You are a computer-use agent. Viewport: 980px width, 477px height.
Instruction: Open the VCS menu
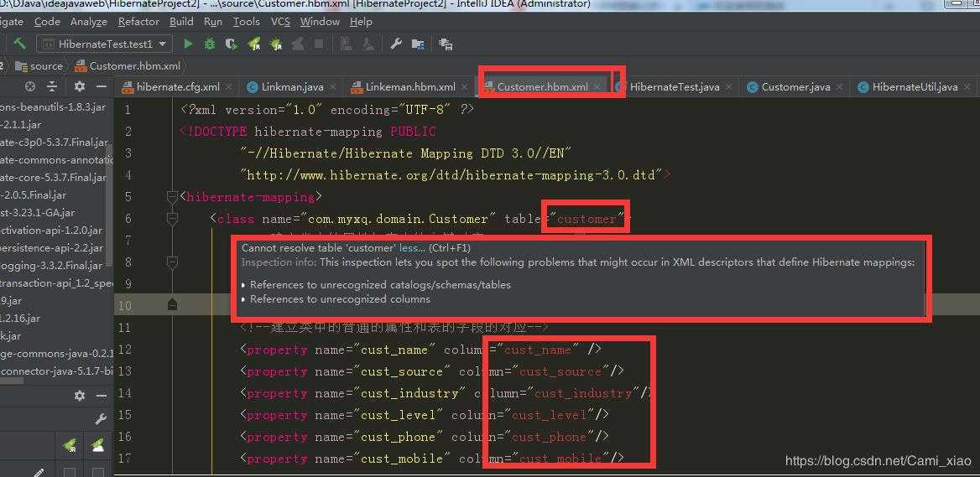tap(280, 21)
